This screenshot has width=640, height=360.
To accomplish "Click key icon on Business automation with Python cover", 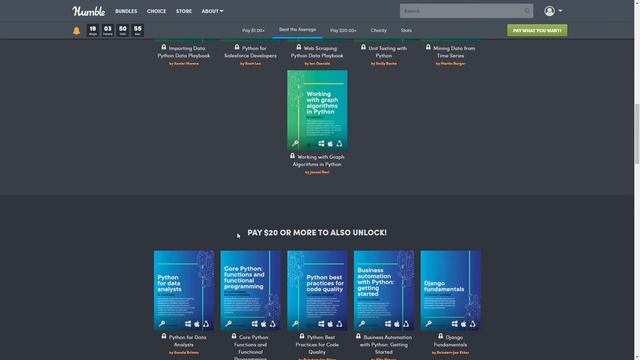I will pos(362,324).
